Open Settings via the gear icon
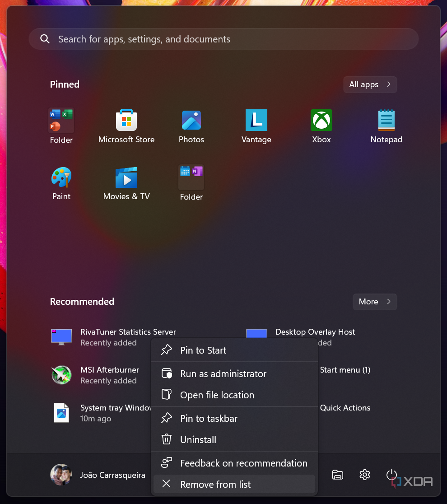 (x=365, y=475)
